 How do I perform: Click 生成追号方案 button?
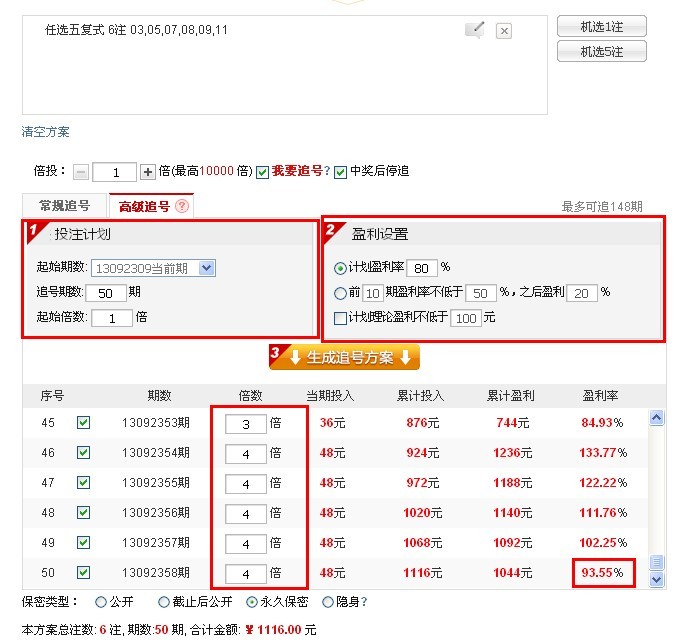[344, 358]
